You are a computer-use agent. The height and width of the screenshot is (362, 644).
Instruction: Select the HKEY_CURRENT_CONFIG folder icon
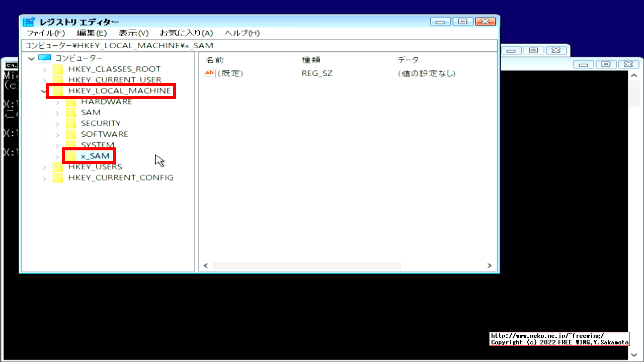57,177
